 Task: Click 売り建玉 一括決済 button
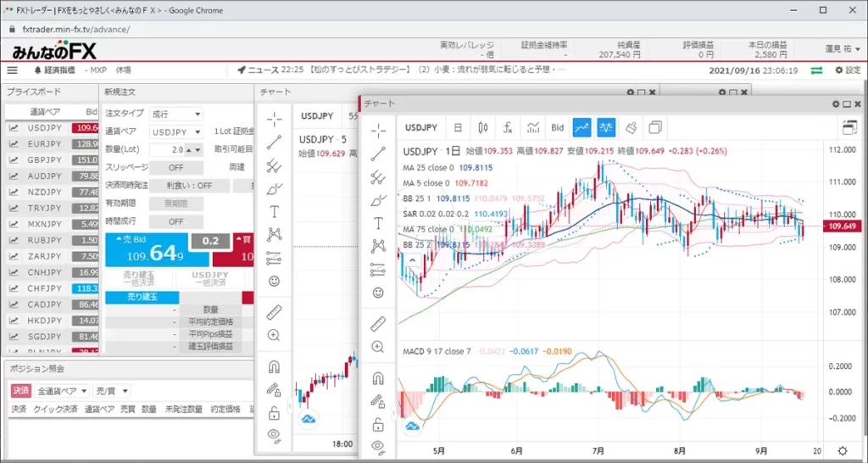(139, 279)
